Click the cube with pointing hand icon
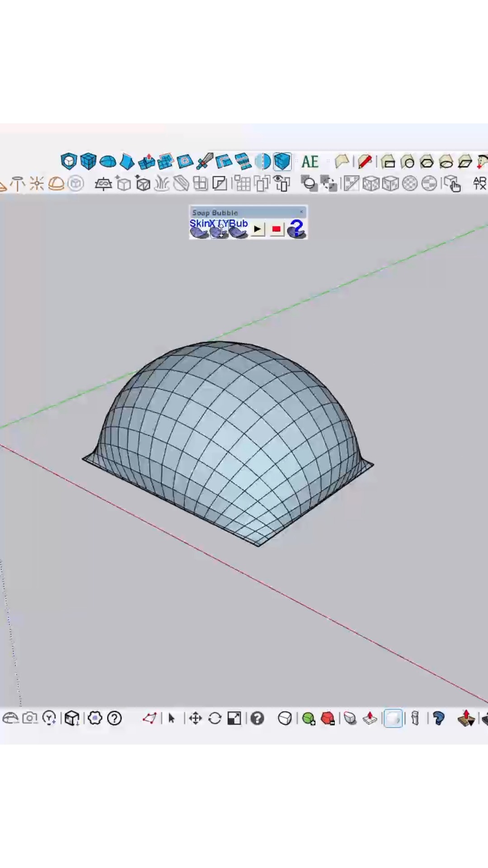 [x=451, y=184]
